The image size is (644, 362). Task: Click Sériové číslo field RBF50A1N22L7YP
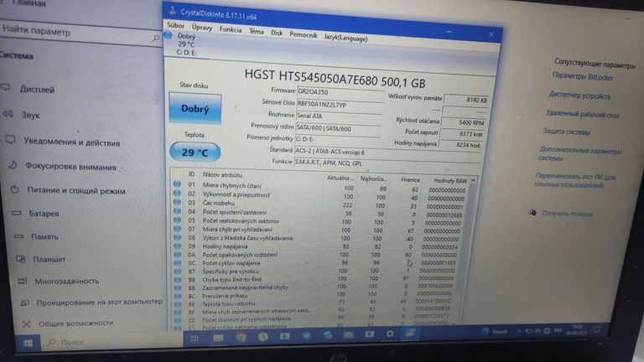340,105
